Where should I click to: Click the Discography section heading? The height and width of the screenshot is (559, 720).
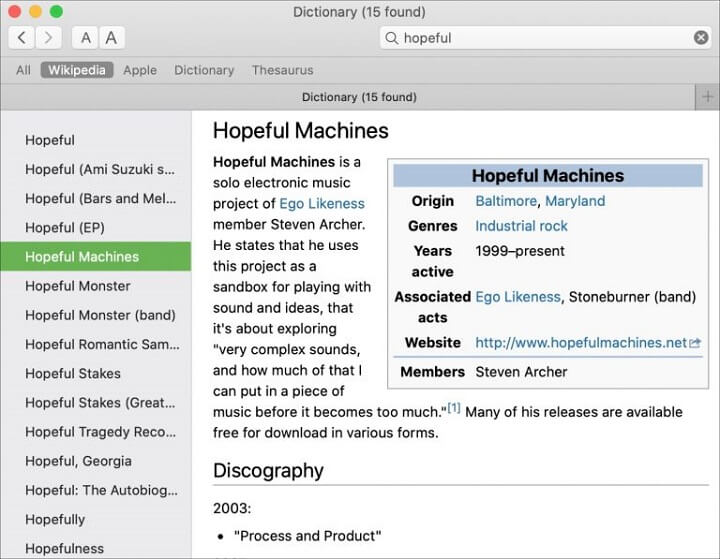(x=268, y=470)
